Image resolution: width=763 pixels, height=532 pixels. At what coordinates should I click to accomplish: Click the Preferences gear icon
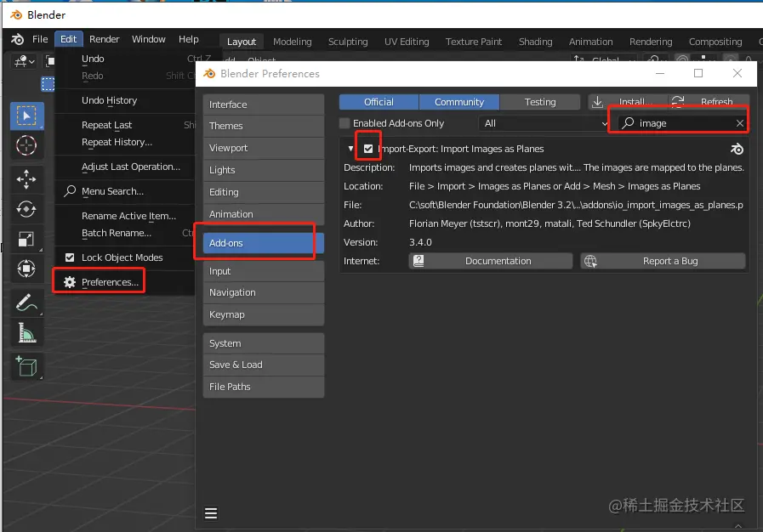(x=70, y=282)
